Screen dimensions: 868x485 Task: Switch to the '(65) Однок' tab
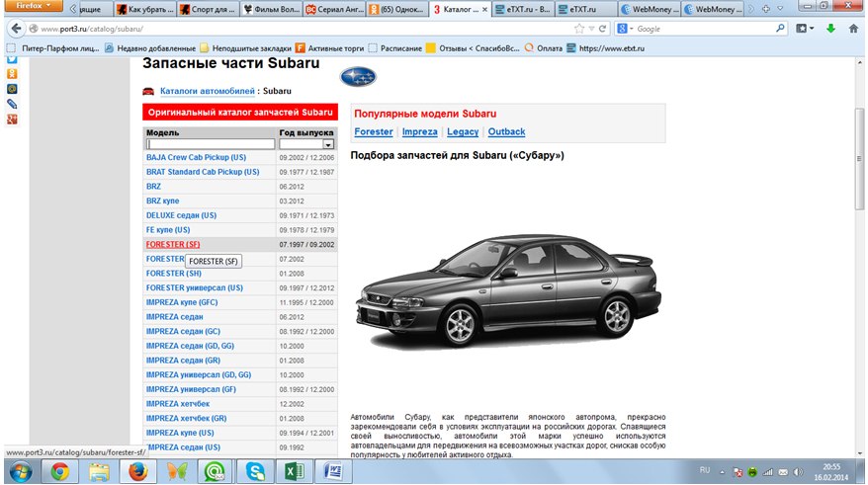tap(397, 9)
